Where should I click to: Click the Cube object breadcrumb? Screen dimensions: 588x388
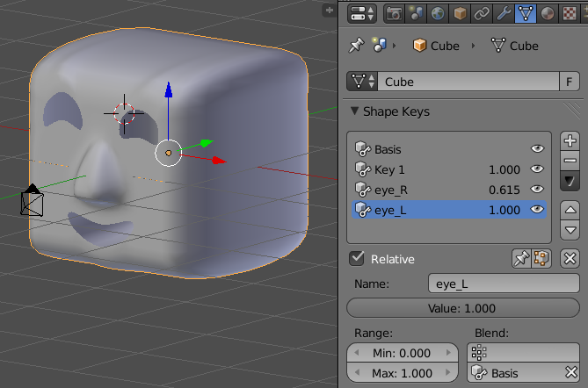436,46
